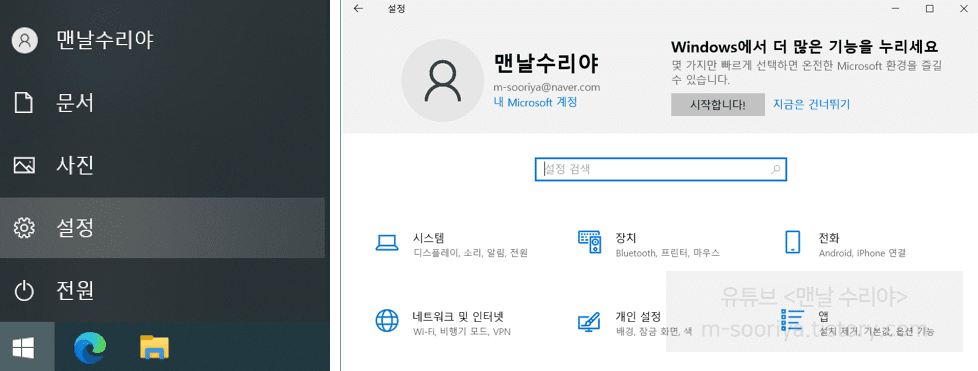Maximize the 설정 window
The image size is (978, 371).
(x=929, y=9)
